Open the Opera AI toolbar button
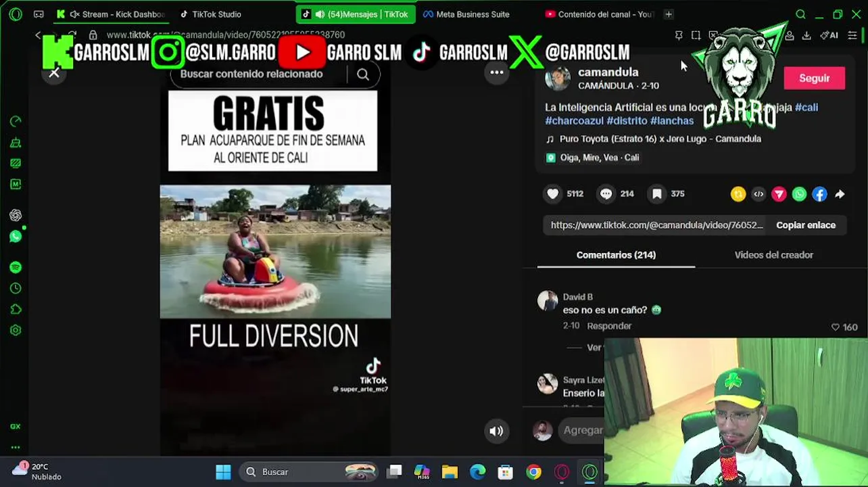 click(829, 35)
